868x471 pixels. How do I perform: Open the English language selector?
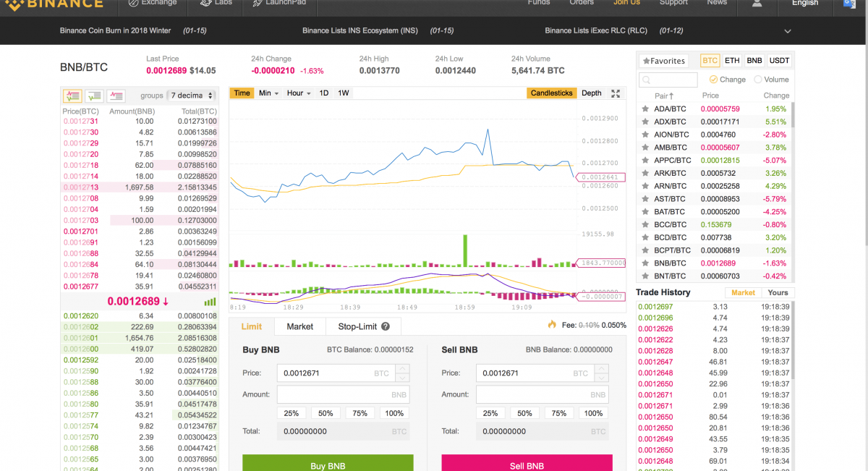point(805,3)
